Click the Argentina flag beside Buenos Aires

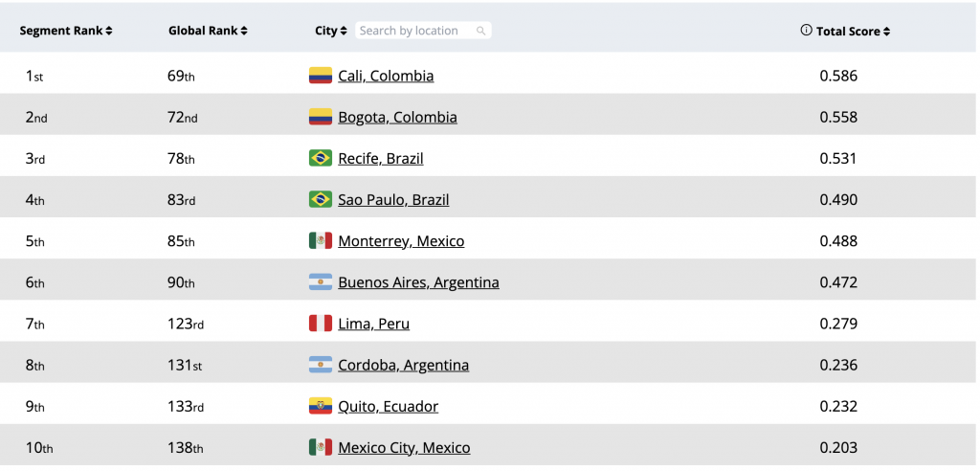click(x=320, y=282)
